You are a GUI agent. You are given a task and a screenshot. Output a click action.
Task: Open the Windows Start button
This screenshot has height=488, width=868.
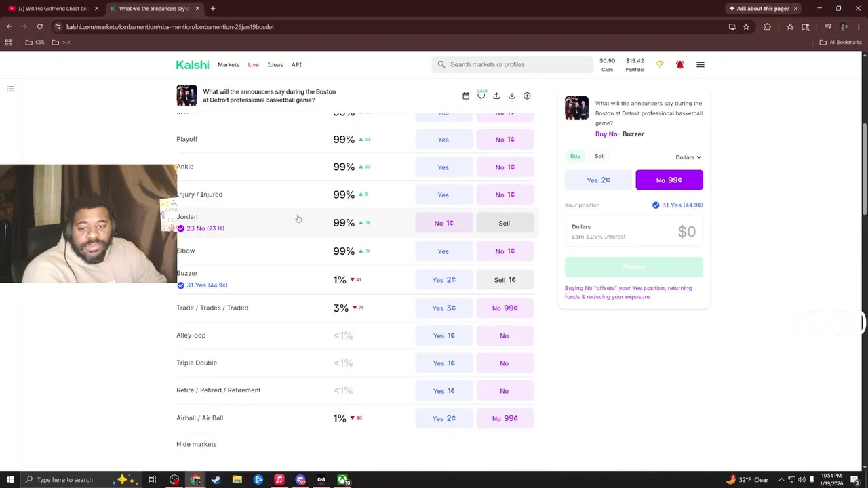10,480
